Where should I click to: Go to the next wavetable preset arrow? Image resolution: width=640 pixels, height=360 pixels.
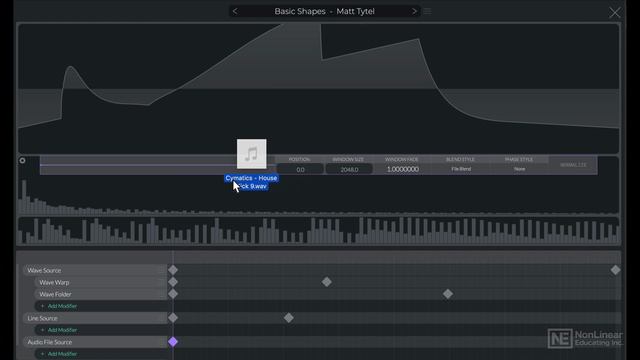pyautogui.click(x=414, y=11)
